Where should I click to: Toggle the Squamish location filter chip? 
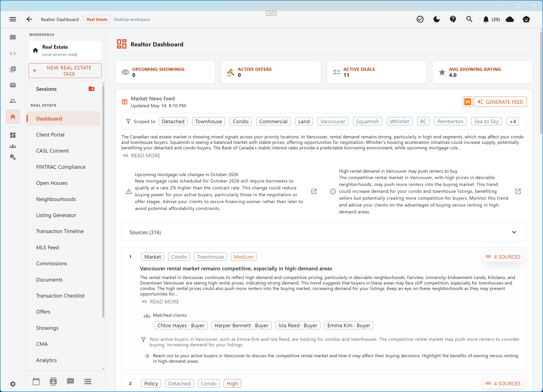(x=367, y=121)
